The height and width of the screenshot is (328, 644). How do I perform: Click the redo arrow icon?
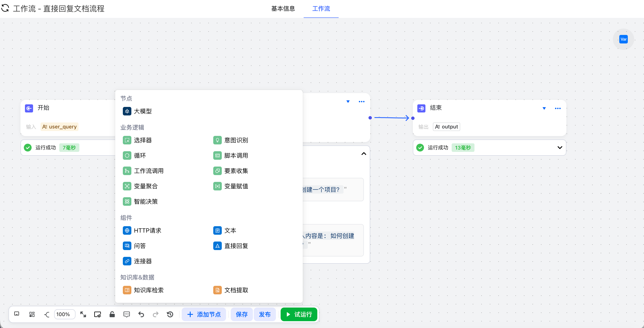(x=155, y=314)
